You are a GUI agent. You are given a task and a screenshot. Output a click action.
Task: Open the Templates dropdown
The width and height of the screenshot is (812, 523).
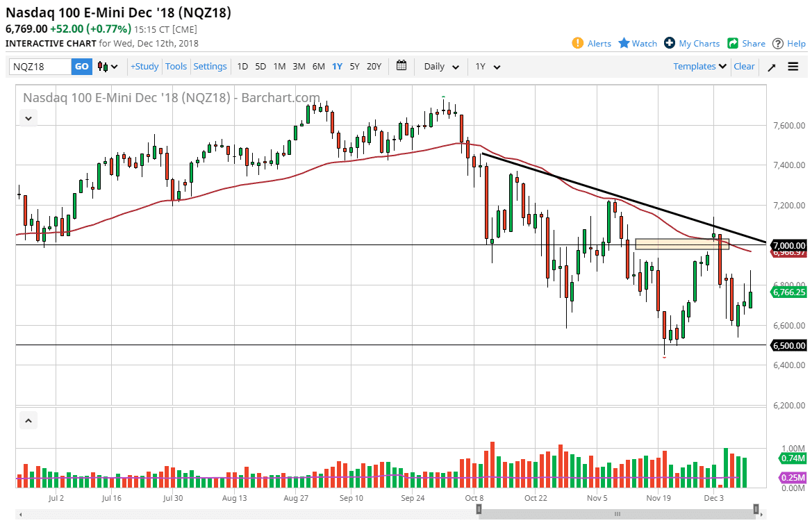click(699, 66)
